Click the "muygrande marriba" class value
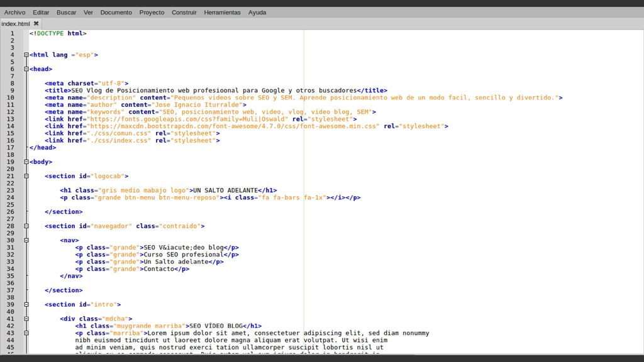The height and width of the screenshot is (362, 644). pyautogui.click(x=150, y=326)
